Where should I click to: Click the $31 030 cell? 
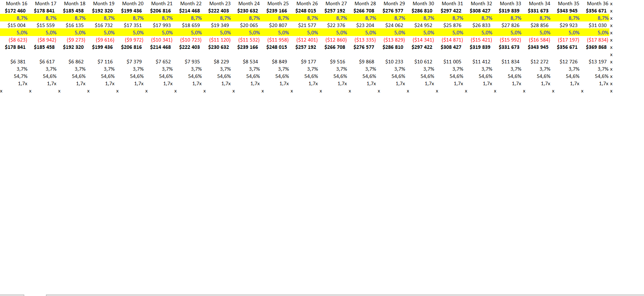pos(598,25)
